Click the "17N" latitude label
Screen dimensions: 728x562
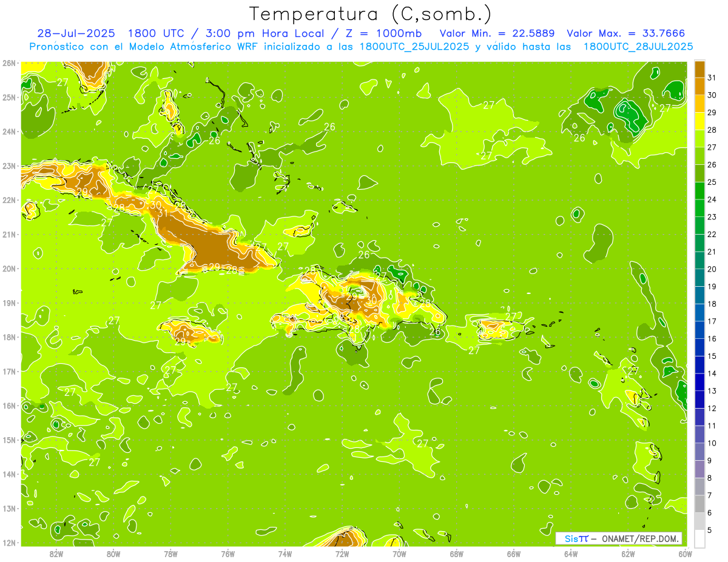9,372
